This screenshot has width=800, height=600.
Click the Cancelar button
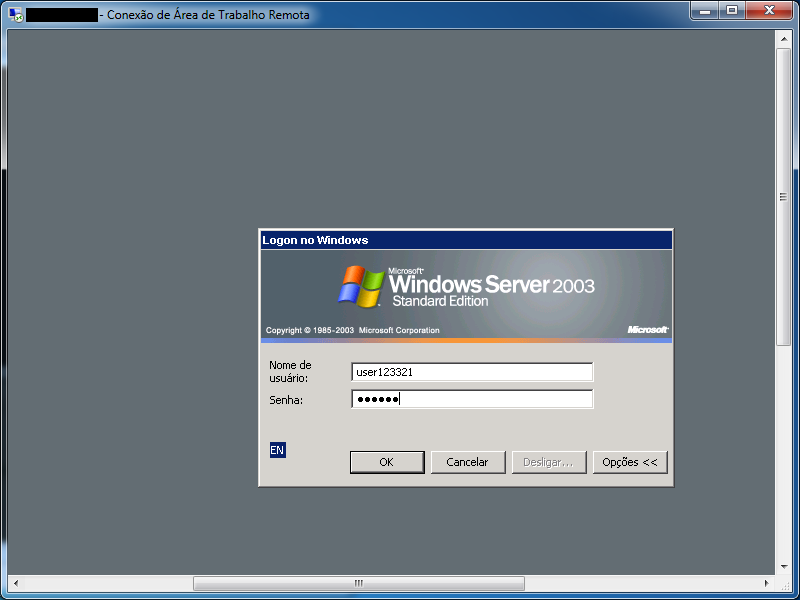(468, 462)
